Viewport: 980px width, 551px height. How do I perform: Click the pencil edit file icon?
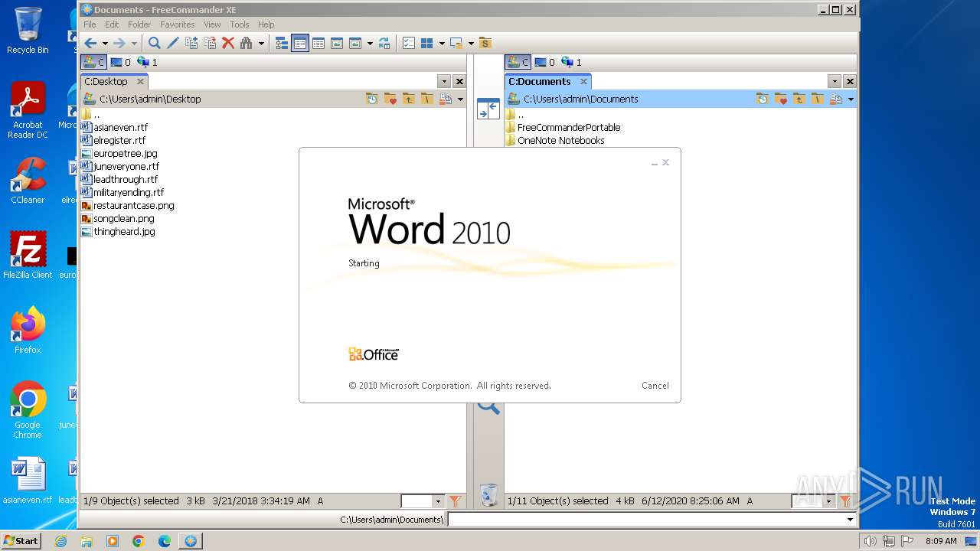point(173,44)
